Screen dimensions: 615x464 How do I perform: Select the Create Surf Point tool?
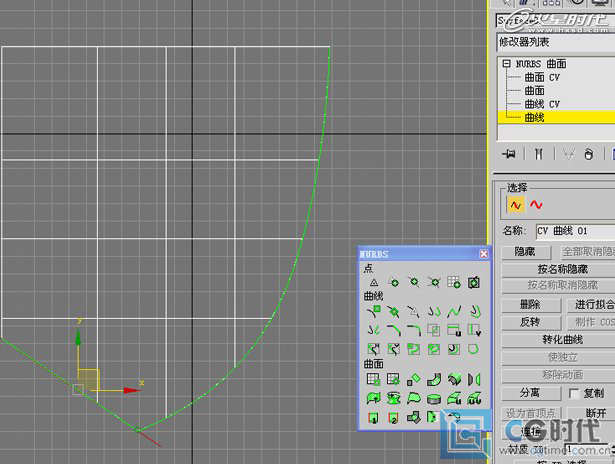click(454, 282)
